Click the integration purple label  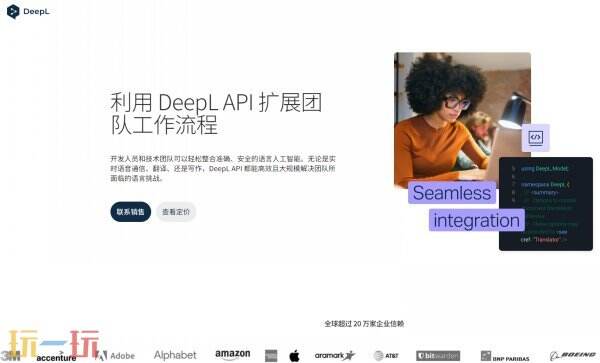pyautogui.click(x=476, y=220)
